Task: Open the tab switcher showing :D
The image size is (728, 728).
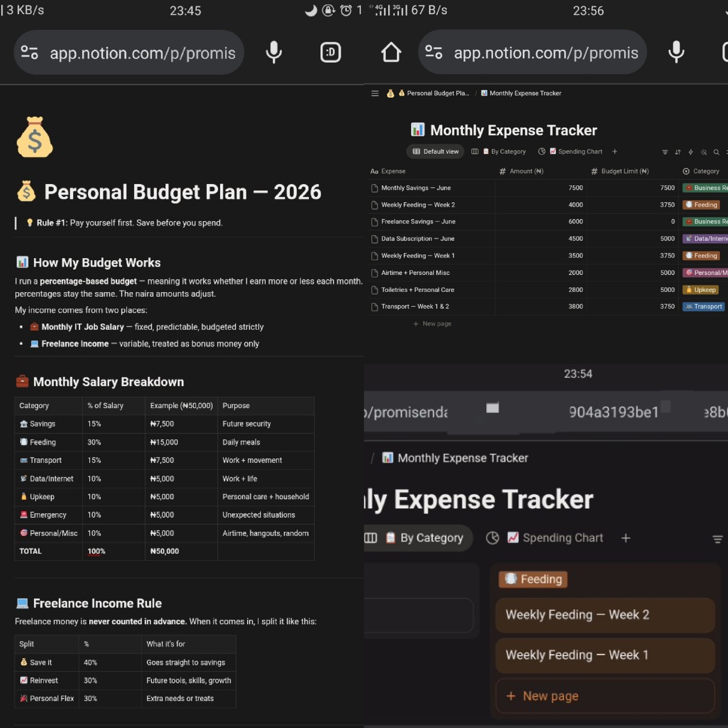Action: pyautogui.click(x=331, y=52)
